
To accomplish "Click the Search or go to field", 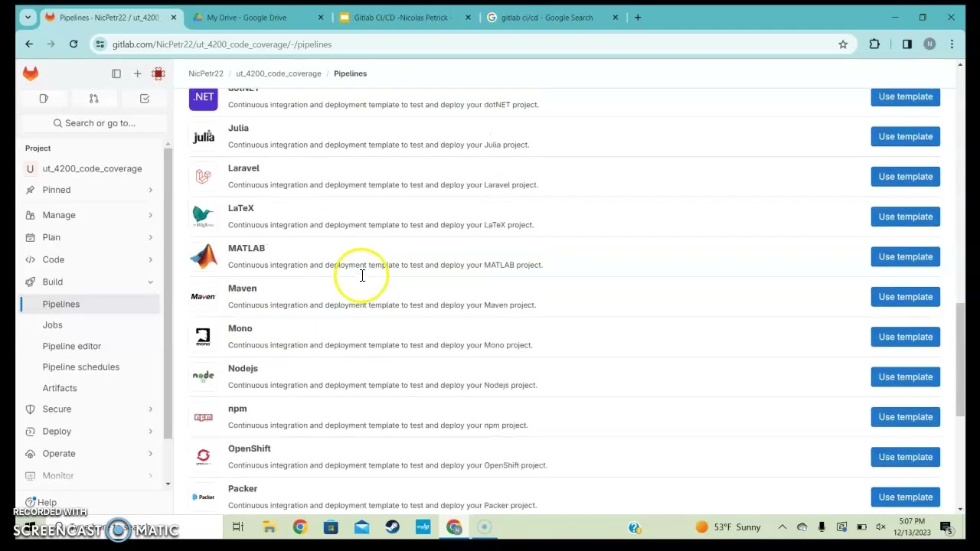I will 94,123.
